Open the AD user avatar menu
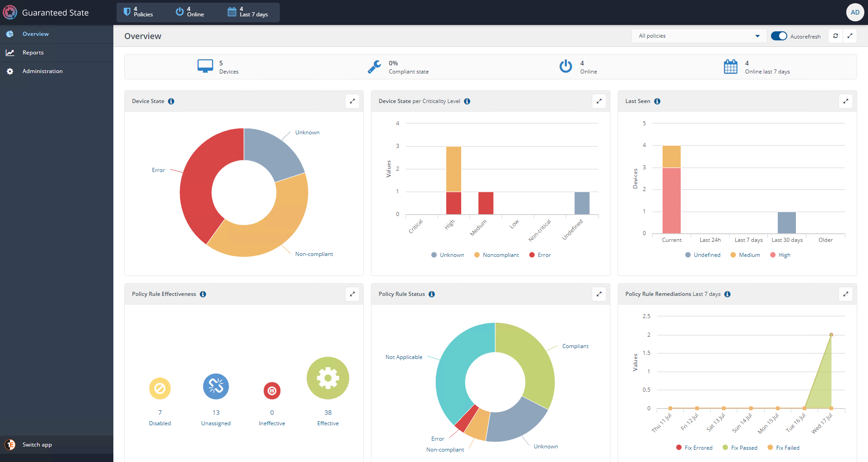 [855, 12]
